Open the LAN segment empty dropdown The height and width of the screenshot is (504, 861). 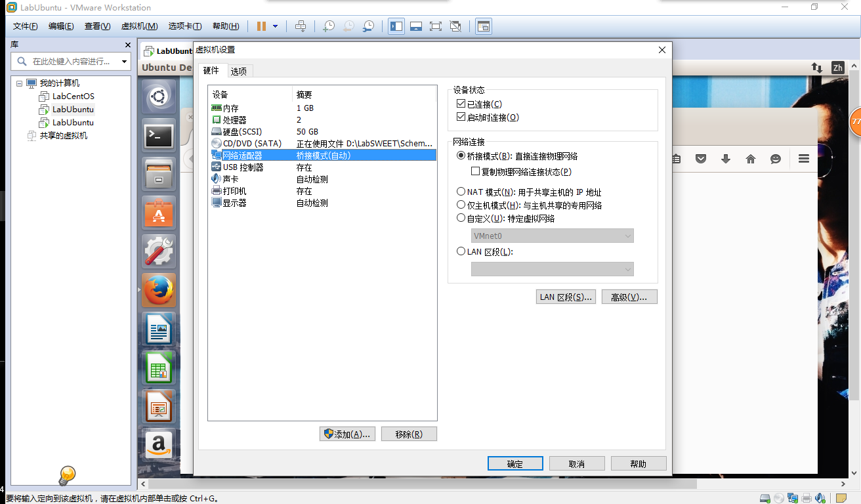point(552,269)
